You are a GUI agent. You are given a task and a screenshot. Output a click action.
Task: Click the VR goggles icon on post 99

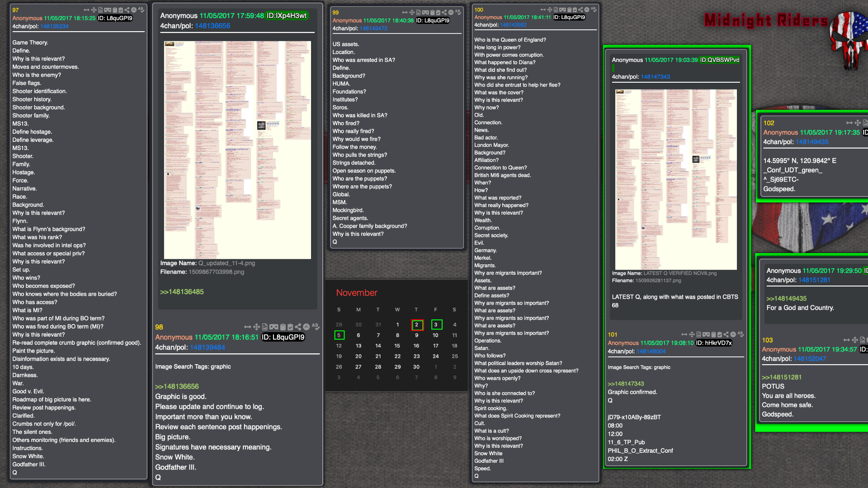(x=425, y=13)
